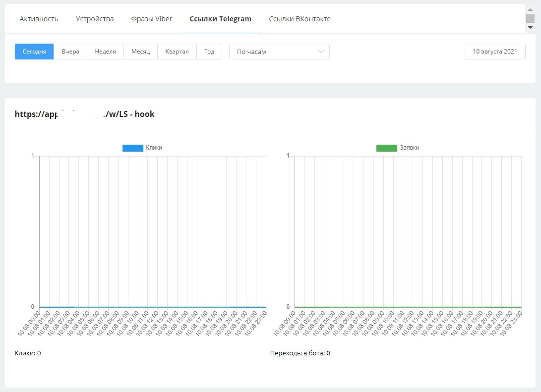Switch to the Активность tab
Image resolution: width=541 pixels, height=392 pixels.
[x=39, y=19]
